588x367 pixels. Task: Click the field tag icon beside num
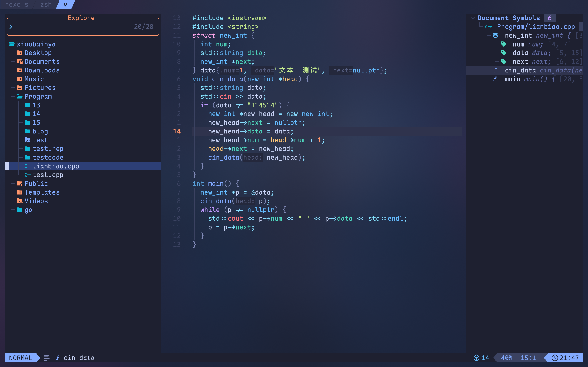503,44
